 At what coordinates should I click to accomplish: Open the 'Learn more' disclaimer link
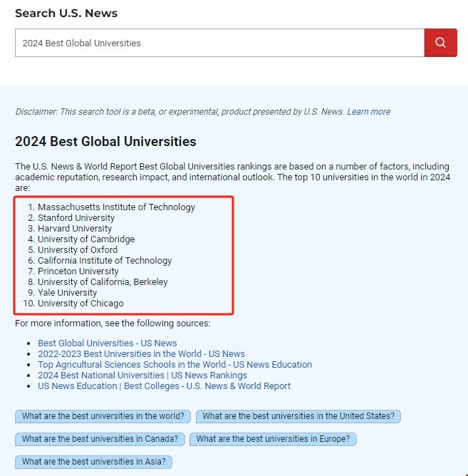[x=369, y=112]
